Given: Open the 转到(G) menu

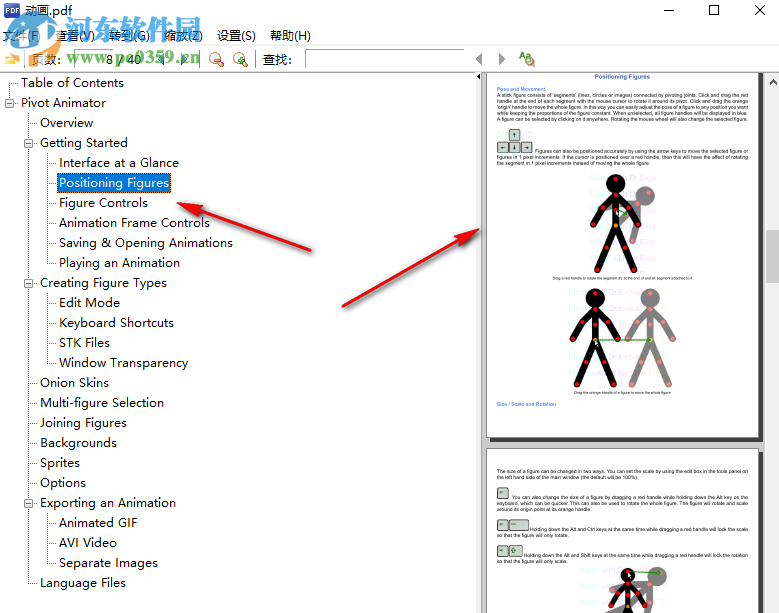Looking at the screenshot, I should pos(129,36).
